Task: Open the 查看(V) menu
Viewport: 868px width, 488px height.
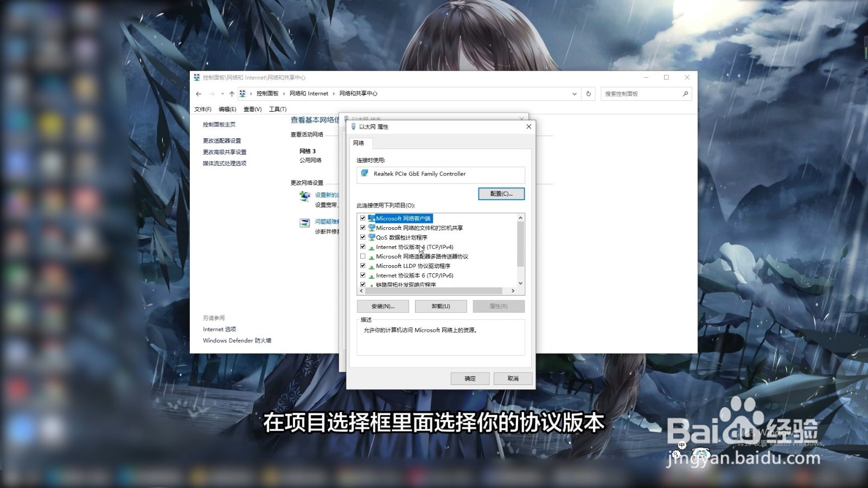Action: coord(252,109)
